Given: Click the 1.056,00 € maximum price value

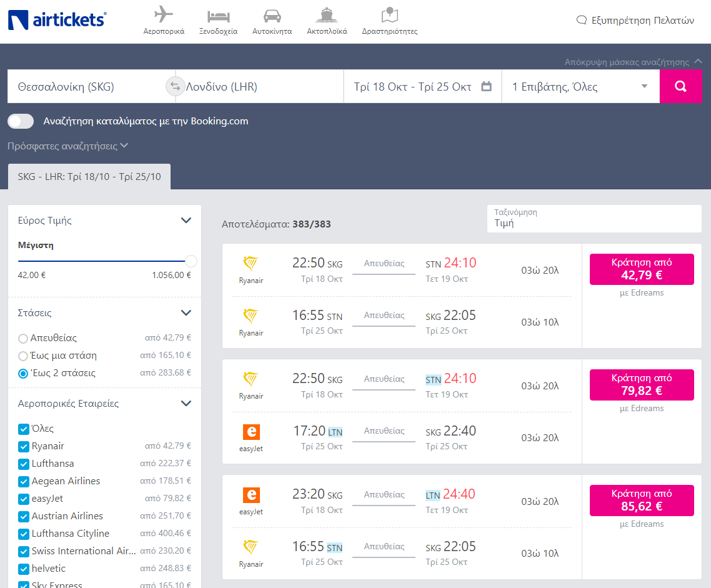Looking at the screenshot, I should coord(171,275).
